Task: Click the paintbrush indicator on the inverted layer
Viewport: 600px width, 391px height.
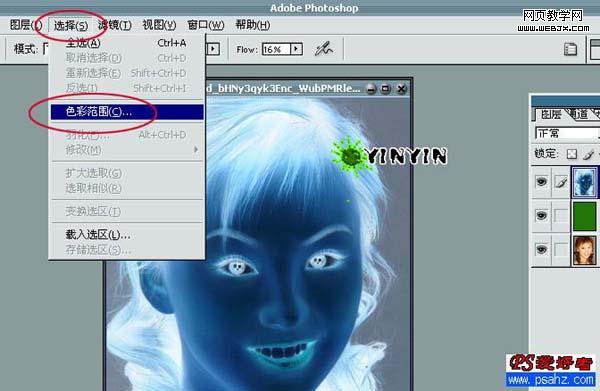Action: point(561,182)
